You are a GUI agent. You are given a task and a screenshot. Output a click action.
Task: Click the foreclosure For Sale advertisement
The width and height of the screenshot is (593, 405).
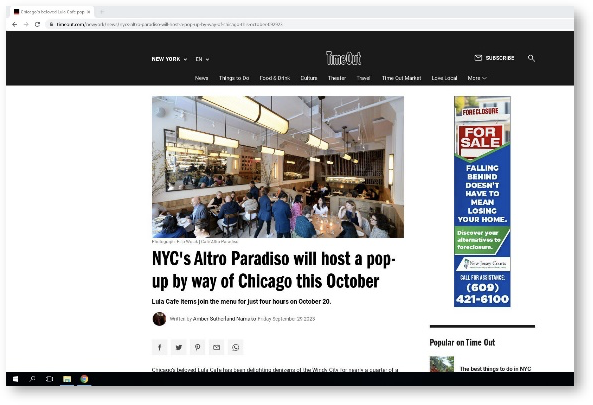[x=482, y=201]
